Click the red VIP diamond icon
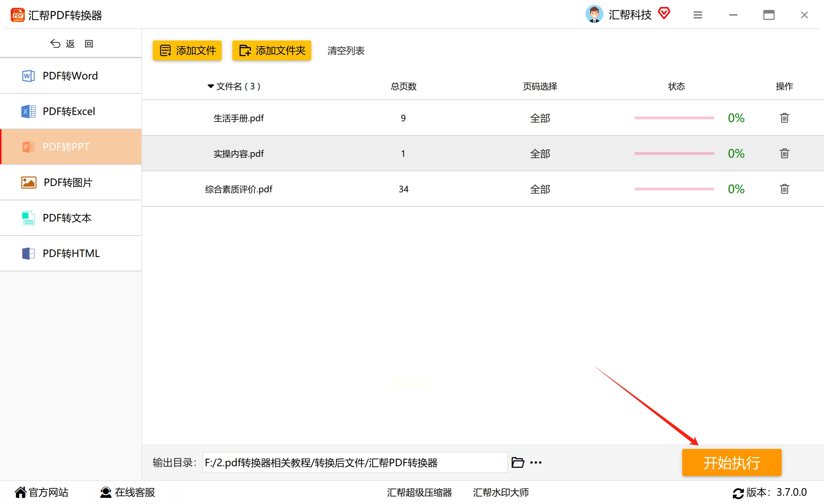The width and height of the screenshot is (824, 504). click(664, 13)
